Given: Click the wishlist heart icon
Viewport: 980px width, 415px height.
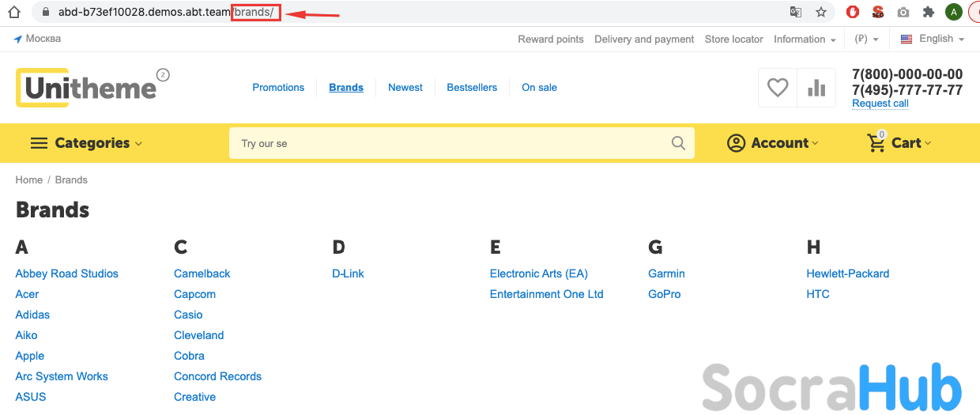Looking at the screenshot, I should pos(778,88).
